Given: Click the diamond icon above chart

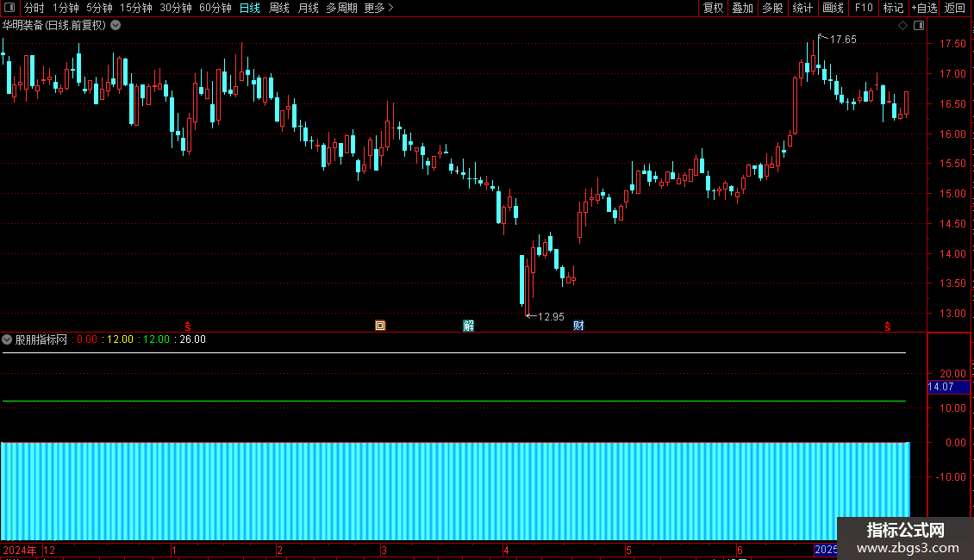Looking at the screenshot, I should tap(903, 26).
